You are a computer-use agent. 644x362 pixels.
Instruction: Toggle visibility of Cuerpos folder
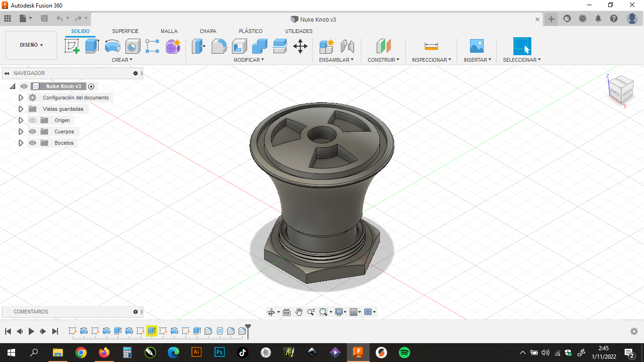33,132
